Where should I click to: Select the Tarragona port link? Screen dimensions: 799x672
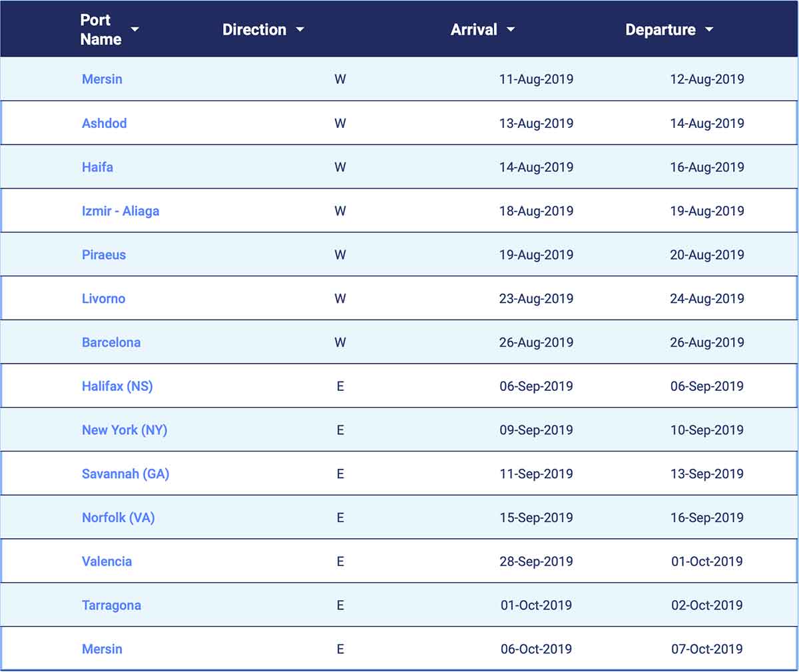click(x=111, y=605)
